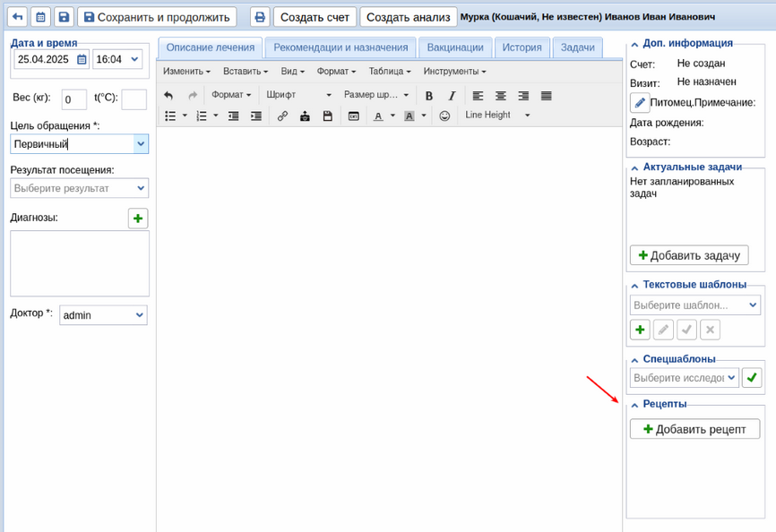Apply selected special template green checkmark
The height and width of the screenshot is (532, 776).
pos(752,378)
